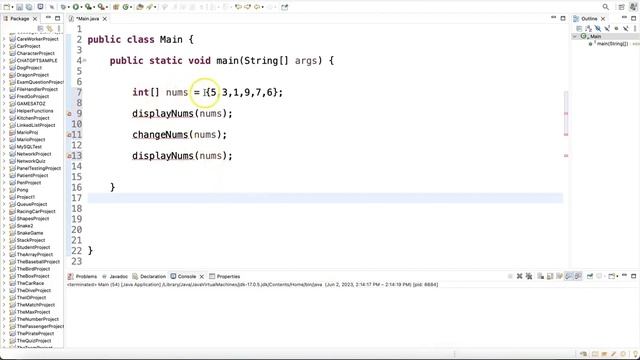The width and height of the screenshot is (640, 360).
Task: Collapse all in Package Explorer toolbar
Action: [40, 29]
